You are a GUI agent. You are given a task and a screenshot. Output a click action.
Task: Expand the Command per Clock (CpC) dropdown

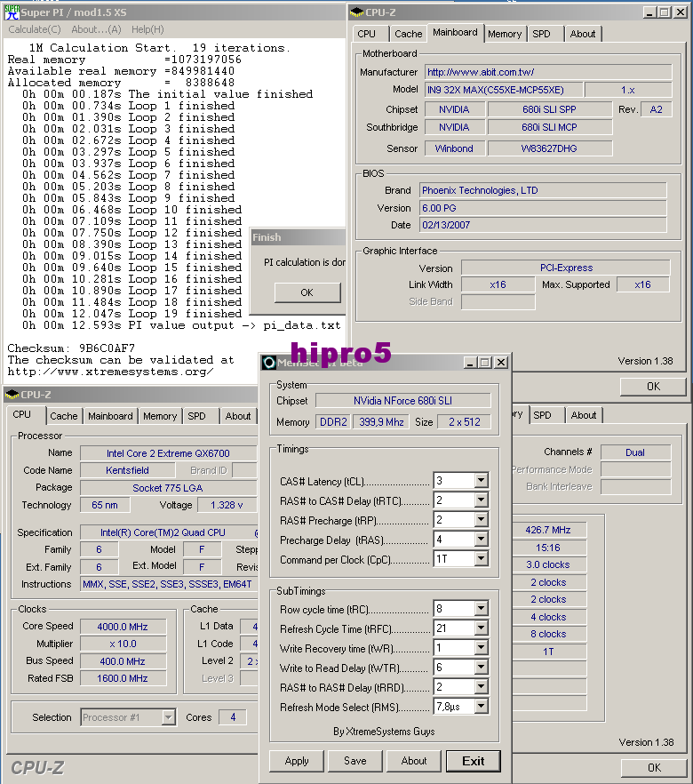(x=482, y=558)
